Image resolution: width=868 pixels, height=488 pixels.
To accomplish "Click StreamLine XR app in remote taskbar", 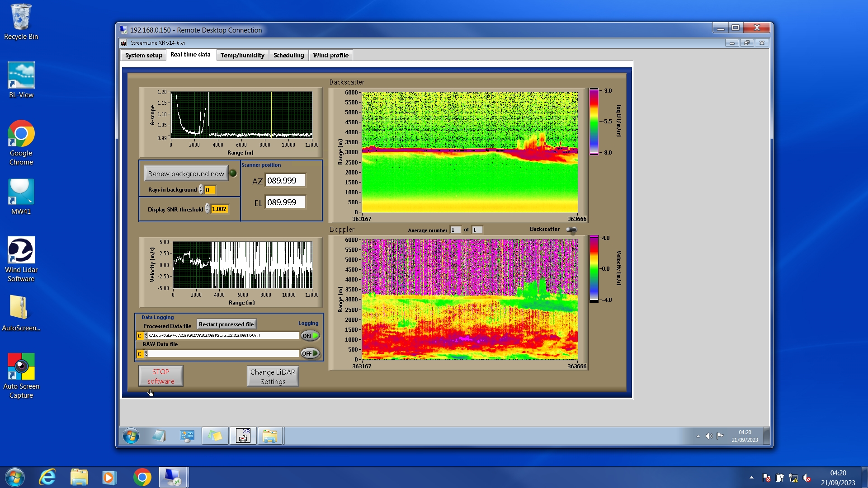I will 243,436.
